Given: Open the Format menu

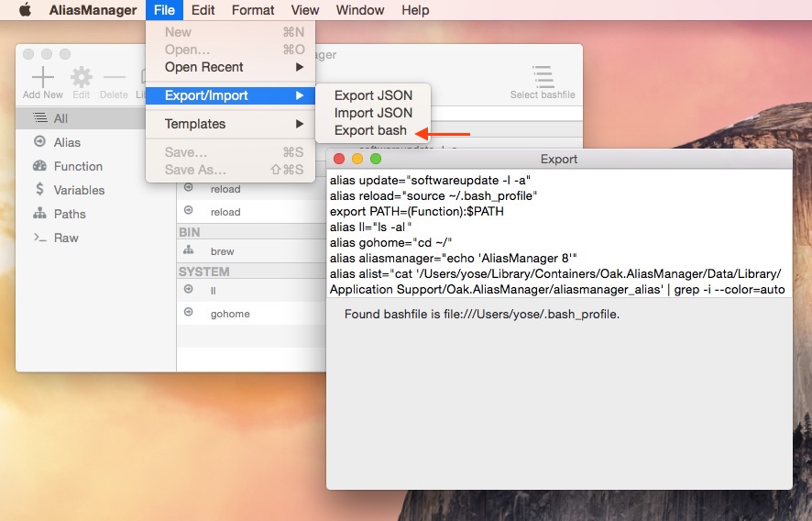Looking at the screenshot, I should point(253,10).
